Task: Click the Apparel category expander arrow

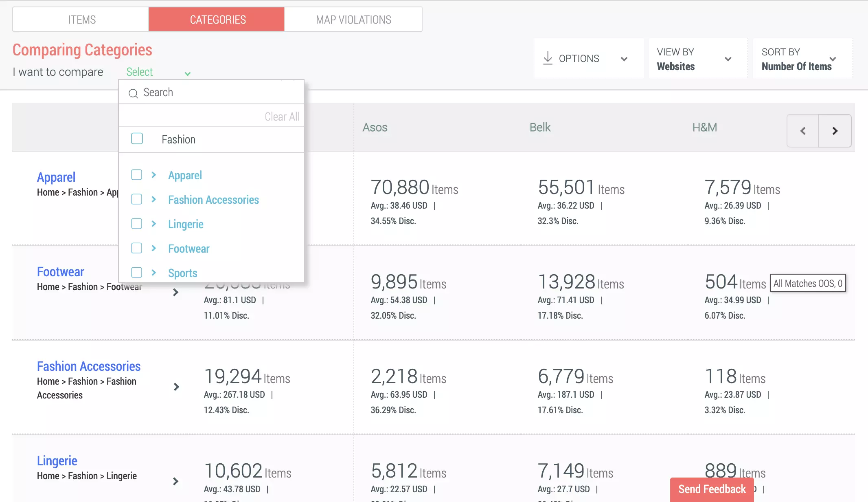Action: point(154,175)
